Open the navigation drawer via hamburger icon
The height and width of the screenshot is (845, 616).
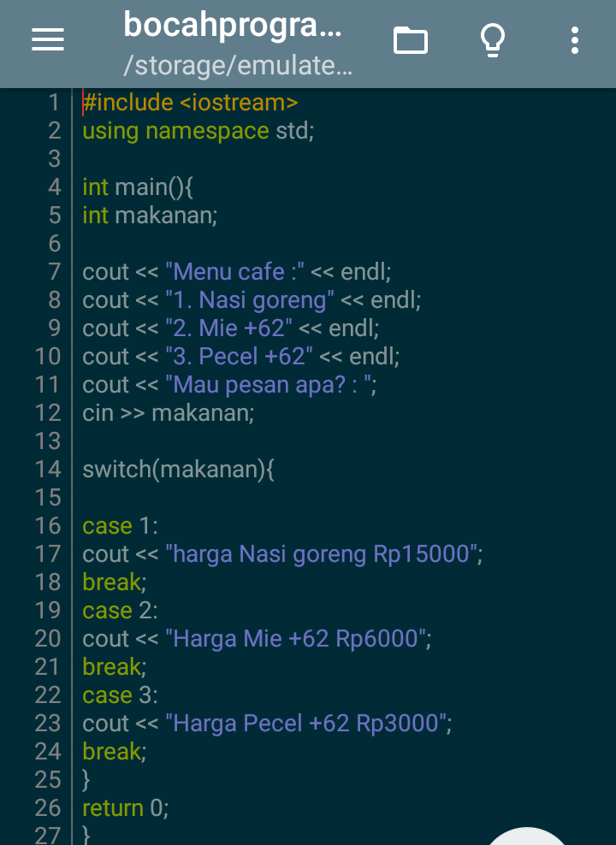(x=47, y=38)
